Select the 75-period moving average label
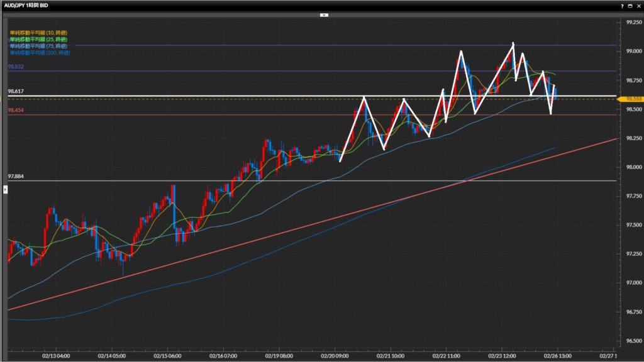This screenshot has height=362, width=644. [39, 47]
